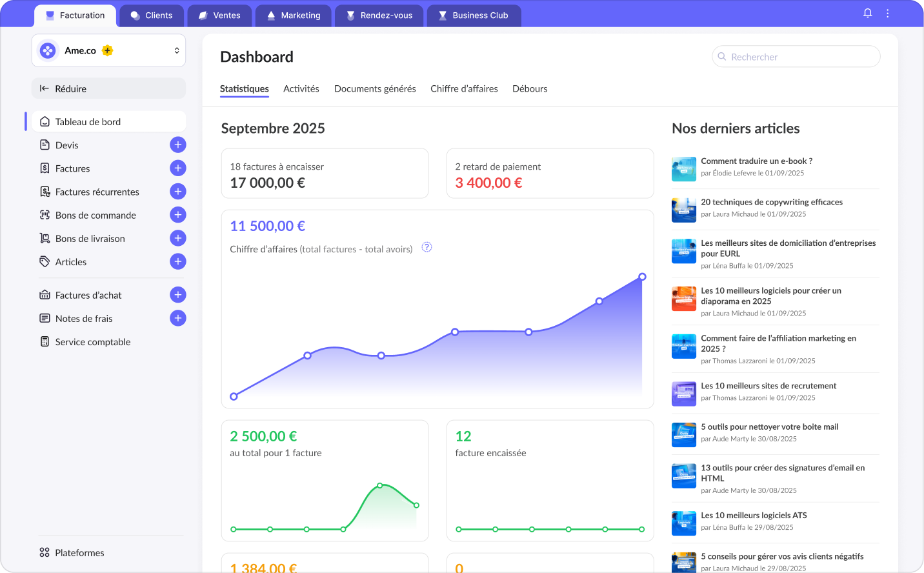Screen dimensions: 924x573
Task: Click plus icon beside Bons de commande
Action: click(178, 215)
